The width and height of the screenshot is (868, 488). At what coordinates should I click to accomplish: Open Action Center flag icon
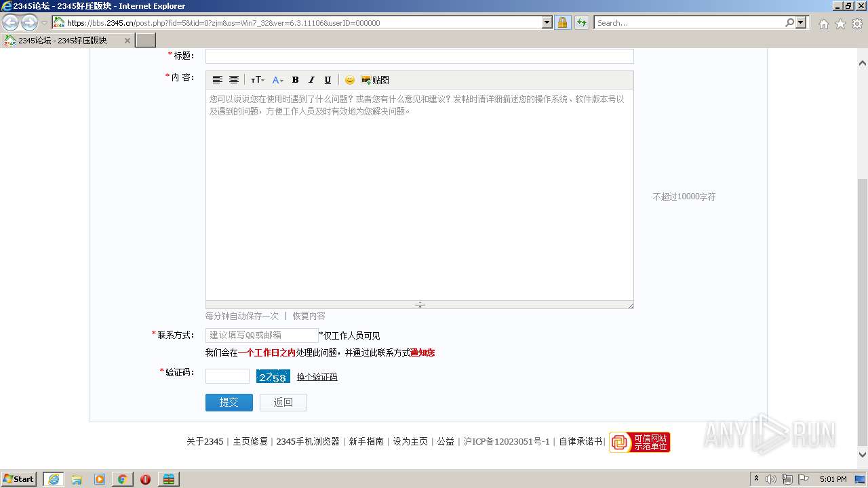[x=804, y=479]
